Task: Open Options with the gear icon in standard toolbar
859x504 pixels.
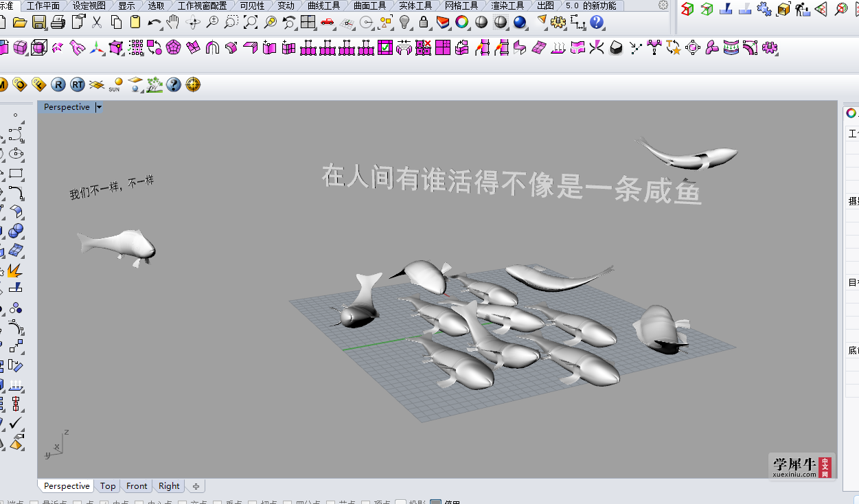Action: click(x=558, y=22)
